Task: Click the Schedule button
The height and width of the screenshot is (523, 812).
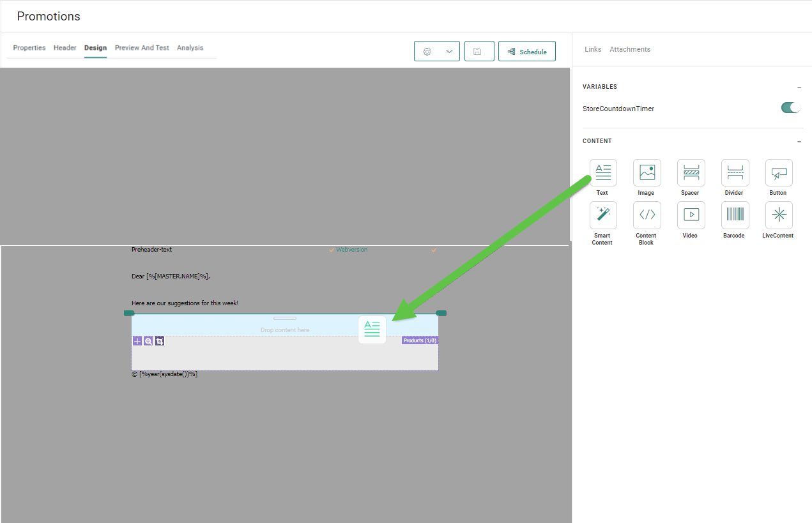Action: [526, 52]
